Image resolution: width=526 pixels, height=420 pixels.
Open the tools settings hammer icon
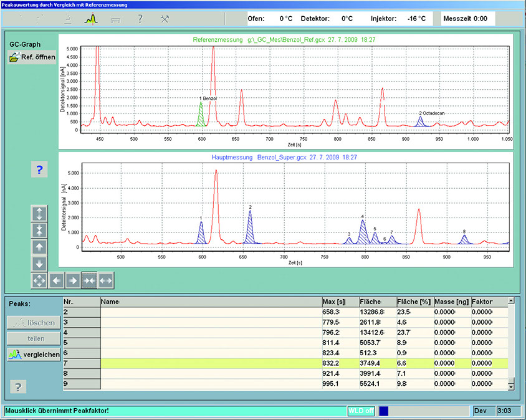coord(165,19)
